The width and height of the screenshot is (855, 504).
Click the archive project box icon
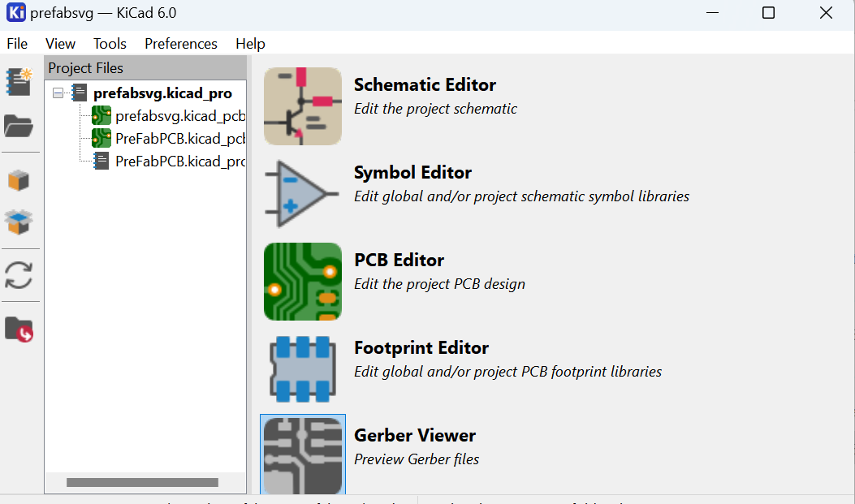tap(19, 179)
